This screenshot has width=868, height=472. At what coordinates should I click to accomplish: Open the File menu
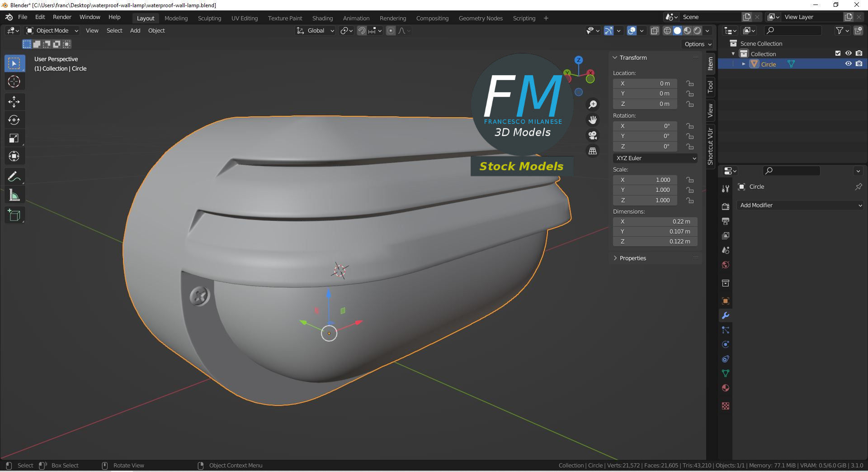(x=23, y=17)
